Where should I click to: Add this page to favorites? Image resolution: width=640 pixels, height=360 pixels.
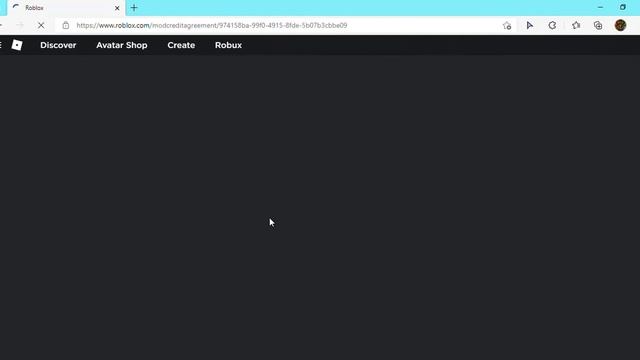(507, 25)
